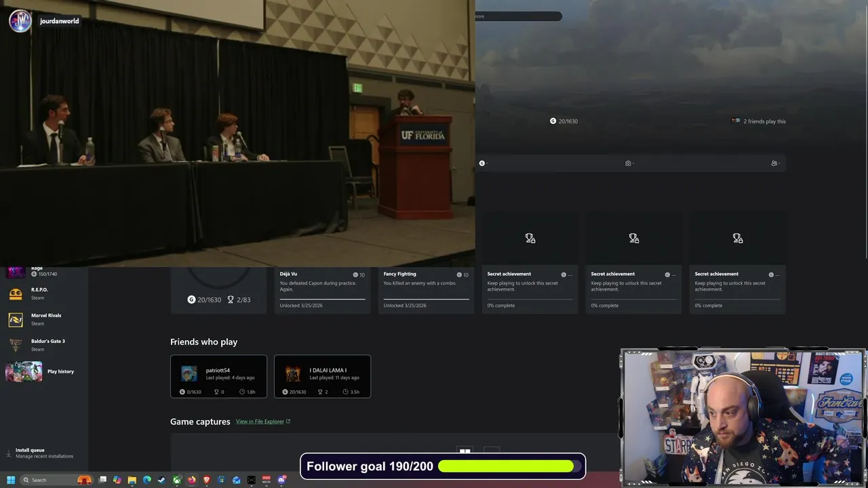Click the Friends who play heading
868x488 pixels.
click(x=203, y=342)
